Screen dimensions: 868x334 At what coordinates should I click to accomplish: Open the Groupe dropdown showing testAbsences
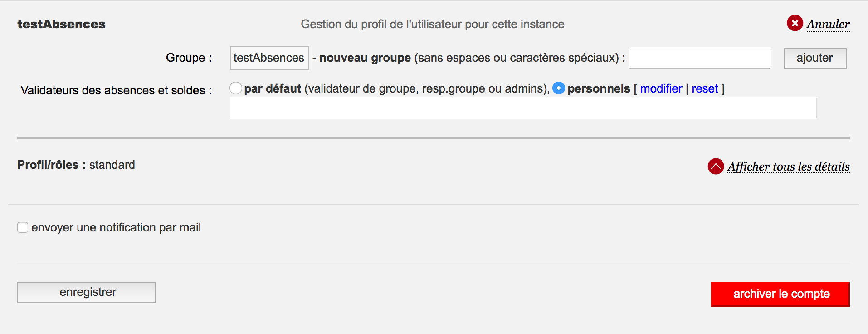(269, 58)
